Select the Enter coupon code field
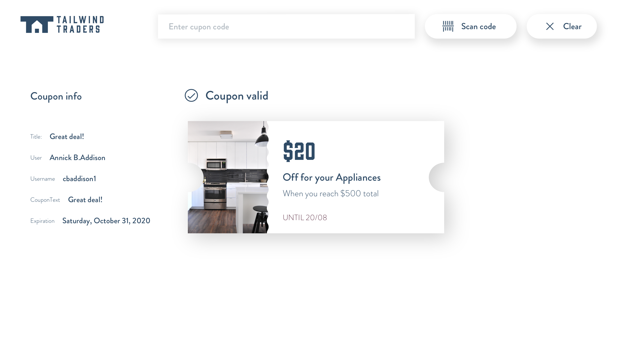The height and width of the screenshot is (364, 632). coord(286,26)
